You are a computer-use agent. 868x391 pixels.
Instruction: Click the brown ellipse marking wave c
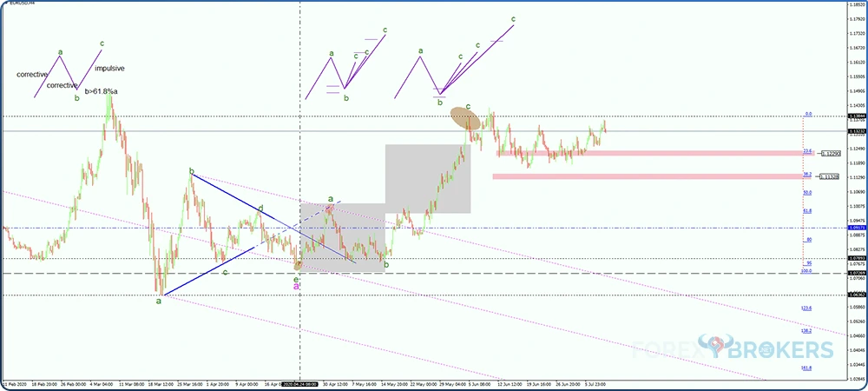[x=464, y=118]
